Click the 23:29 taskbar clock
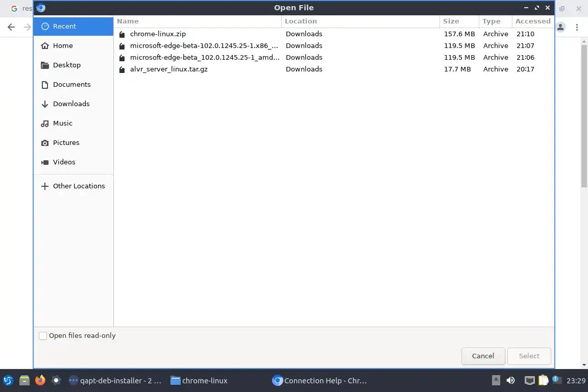Screen dimensions: 588x392 coord(576,381)
